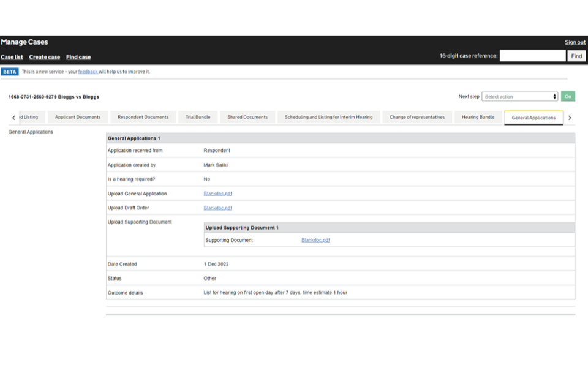The height and width of the screenshot is (392, 588).
Task: Select the Shared Documents tab
Action: click(247, 117)
